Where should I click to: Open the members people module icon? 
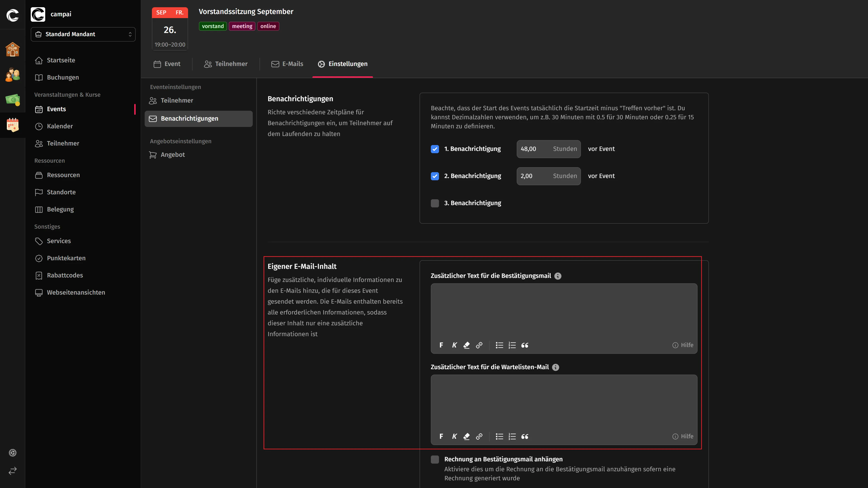(x=12, y=74)
